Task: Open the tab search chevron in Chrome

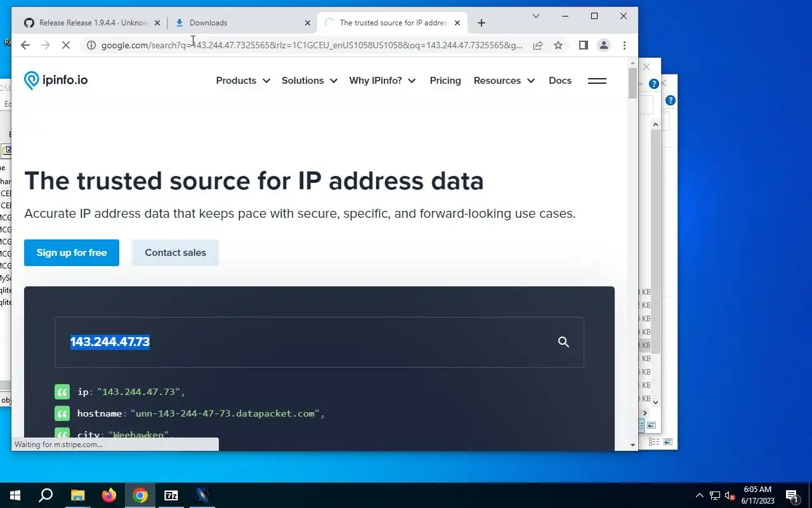Action: (x=536, y=16)
